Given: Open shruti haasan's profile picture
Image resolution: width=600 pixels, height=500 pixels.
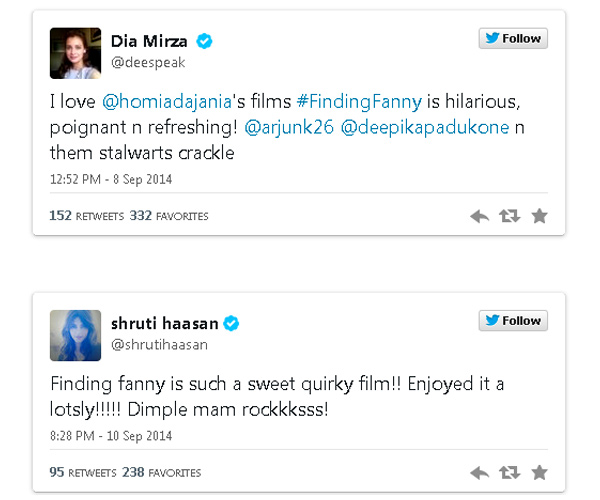Looking at the screenshot, I should click(x=75, y=335).
